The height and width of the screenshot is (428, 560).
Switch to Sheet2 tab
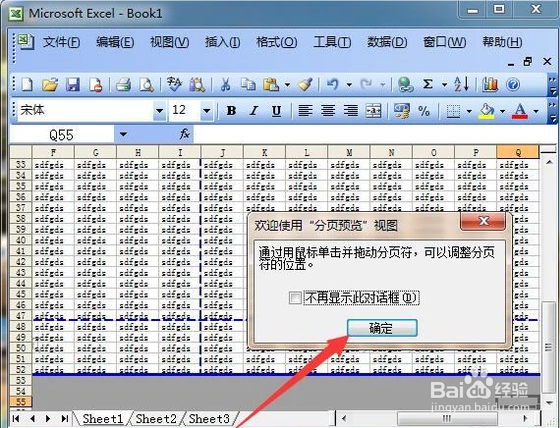coord(156,418)
